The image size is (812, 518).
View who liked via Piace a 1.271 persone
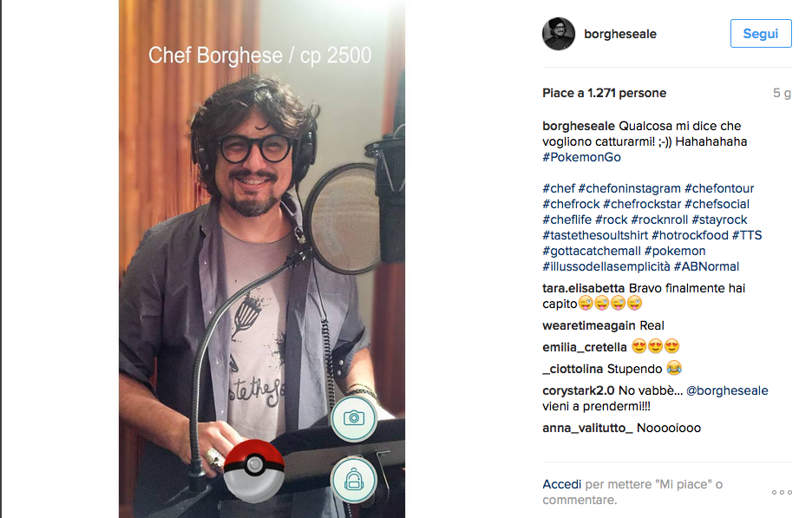pyautogui.click(x=605, y=93)
